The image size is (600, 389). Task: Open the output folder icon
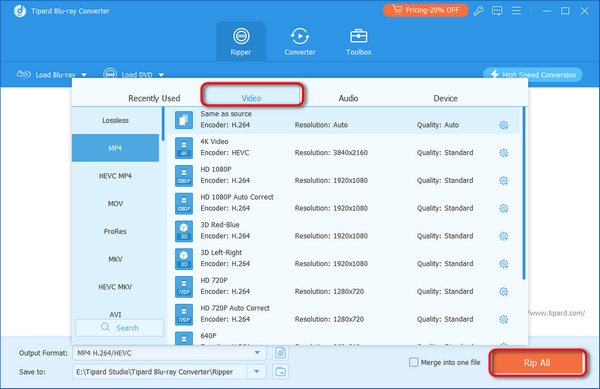pos(280,371)
